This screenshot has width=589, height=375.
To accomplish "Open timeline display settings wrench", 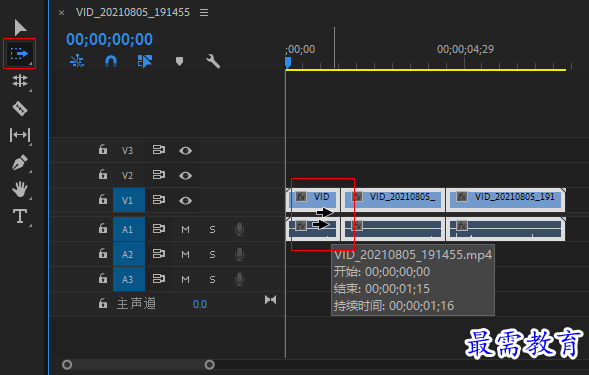I will [213, 61].
